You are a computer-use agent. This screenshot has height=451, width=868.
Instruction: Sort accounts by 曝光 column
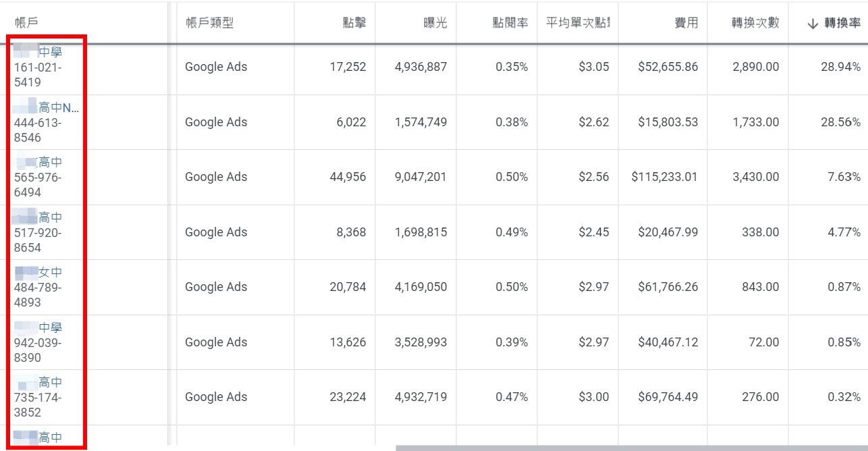pyautogui.click(x=435, y=23)
